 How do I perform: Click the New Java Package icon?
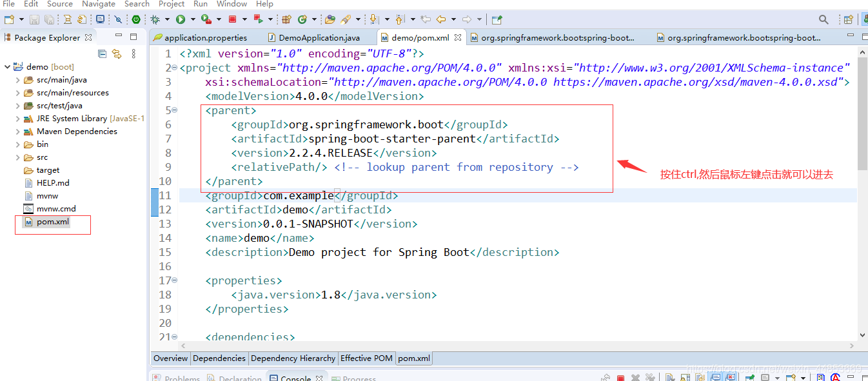point(286,19)
